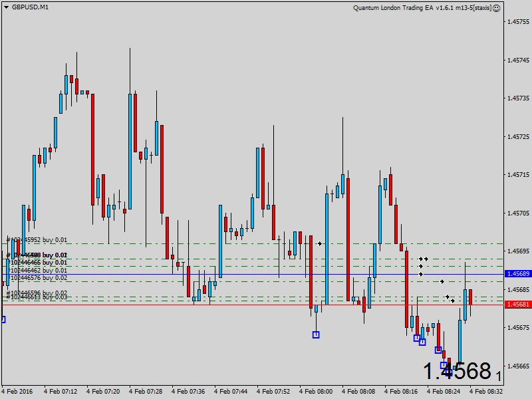Click the 4 Feb 08:32 time label
The height and width of the screenshot is (399, 532).
click(x=486, y=391)
